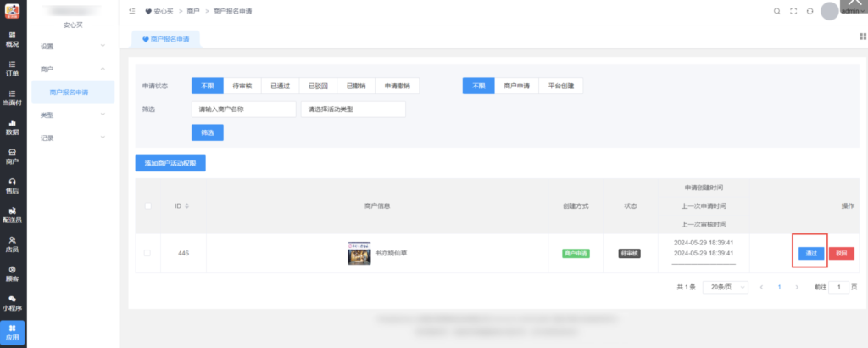Screen dimensions: 868x348
Task: Open the 顾客 customer sidebar icon
Action: click(12, 274)
